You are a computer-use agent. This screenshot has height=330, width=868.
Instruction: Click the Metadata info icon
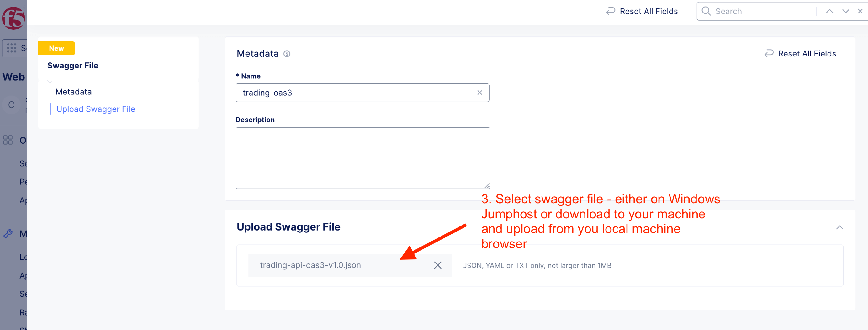(x=287, y=54)
